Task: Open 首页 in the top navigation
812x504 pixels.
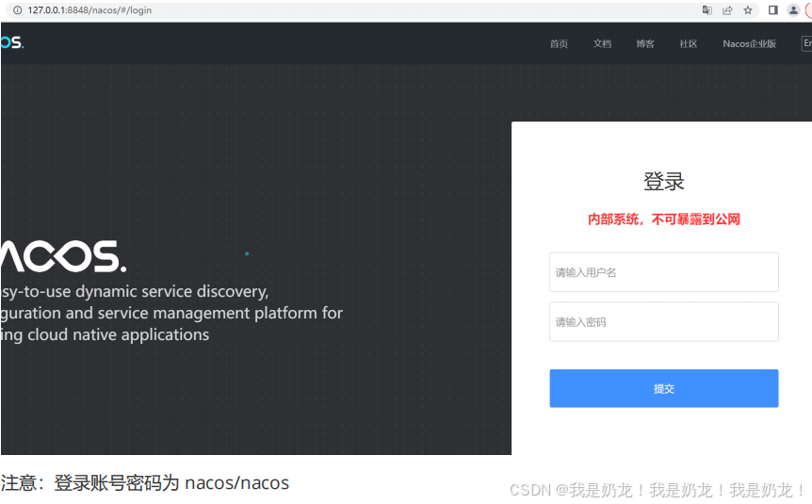Action: [559, 44]
